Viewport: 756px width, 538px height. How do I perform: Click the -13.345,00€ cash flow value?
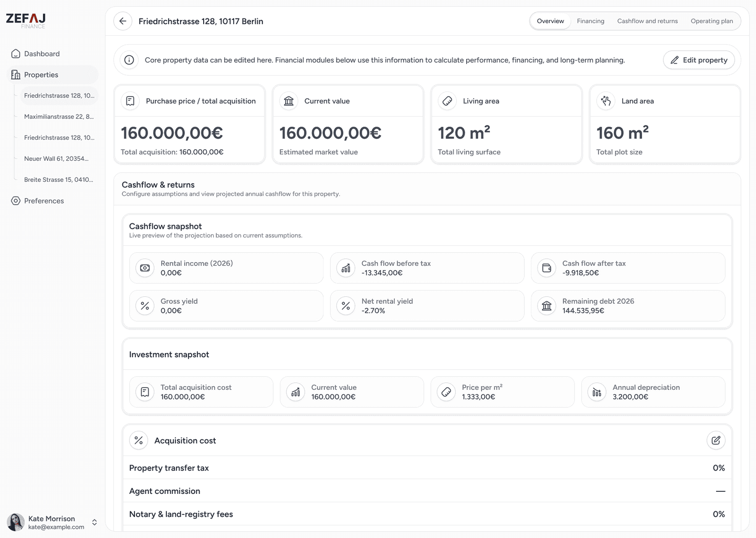click(382, 273)
